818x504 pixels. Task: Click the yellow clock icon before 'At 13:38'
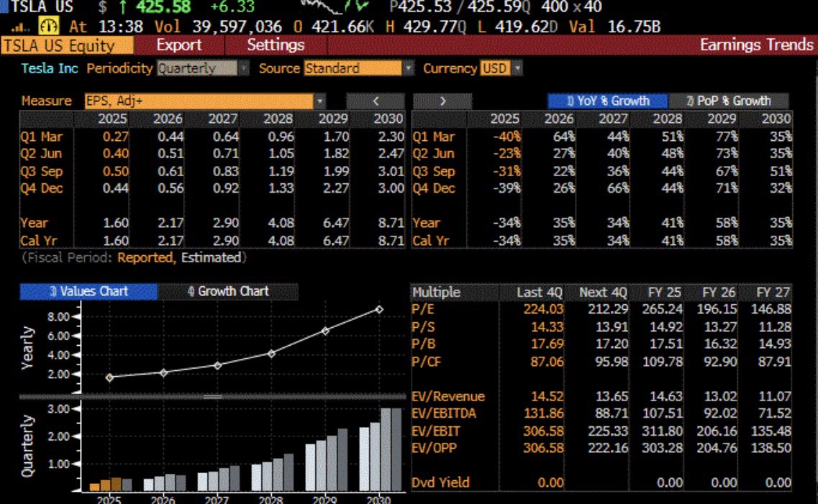(x=47, y=27)
